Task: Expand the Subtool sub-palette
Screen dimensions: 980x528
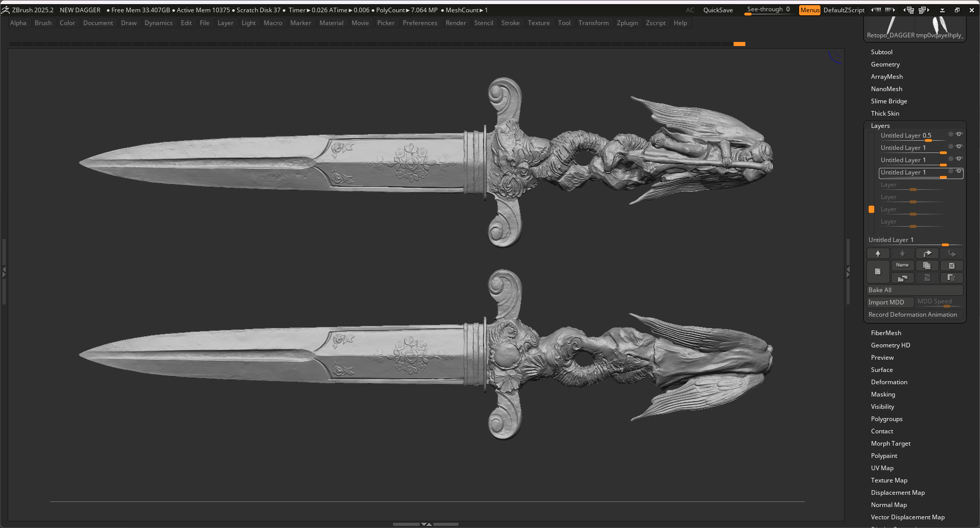Action: [881, 52]
